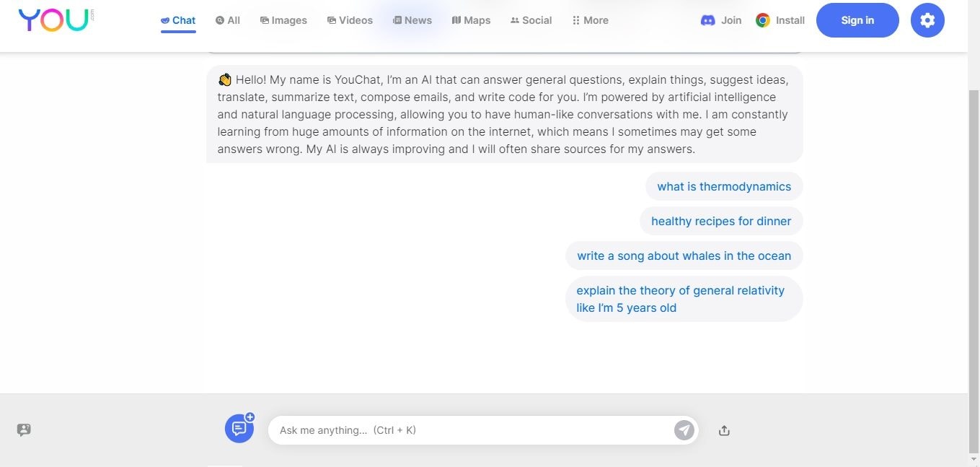Open the News tab
This screenshot has width=980, height=467.
click(412, 20)
